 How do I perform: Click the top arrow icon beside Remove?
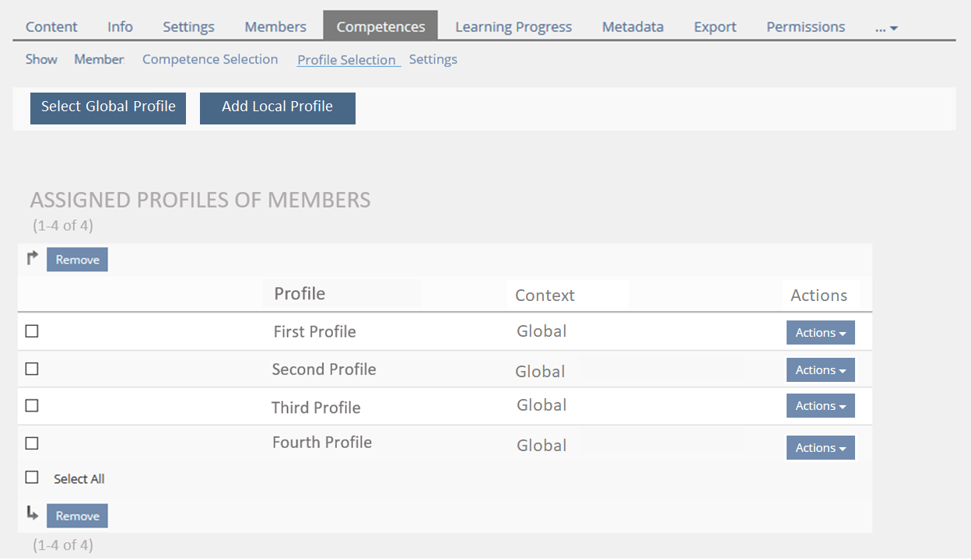pyautogui.click(x=33, y=258)
